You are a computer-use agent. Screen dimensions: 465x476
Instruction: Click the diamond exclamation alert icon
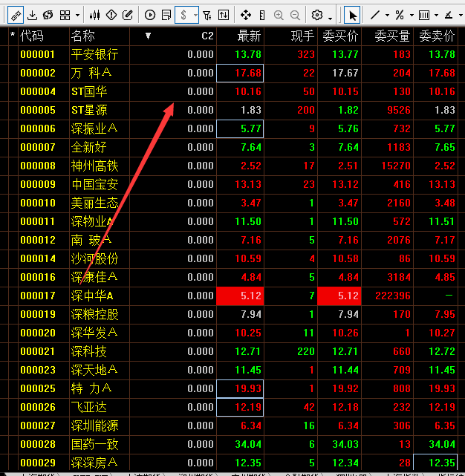tap(111, 15)
